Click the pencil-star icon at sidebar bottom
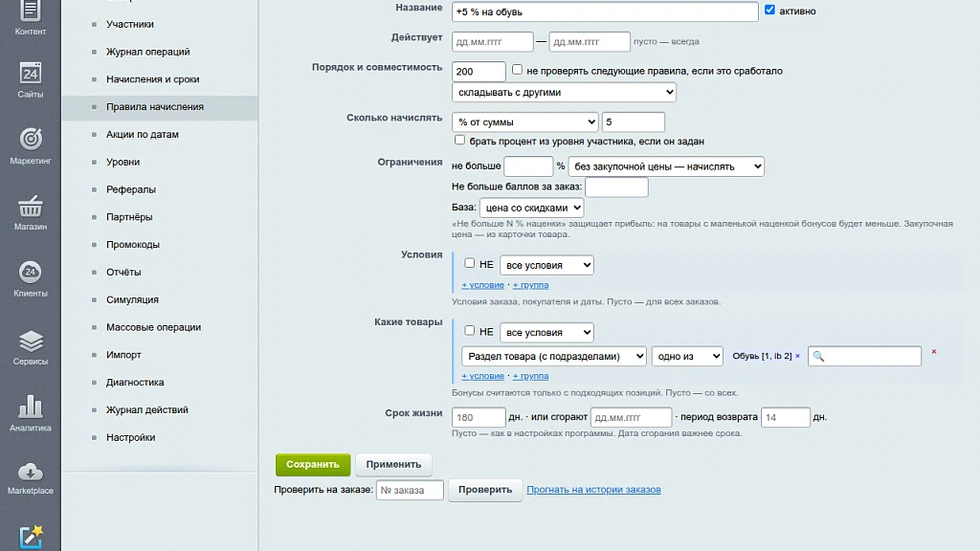The image size is (980, 551). pyautogui.click(x=31, y=538)
